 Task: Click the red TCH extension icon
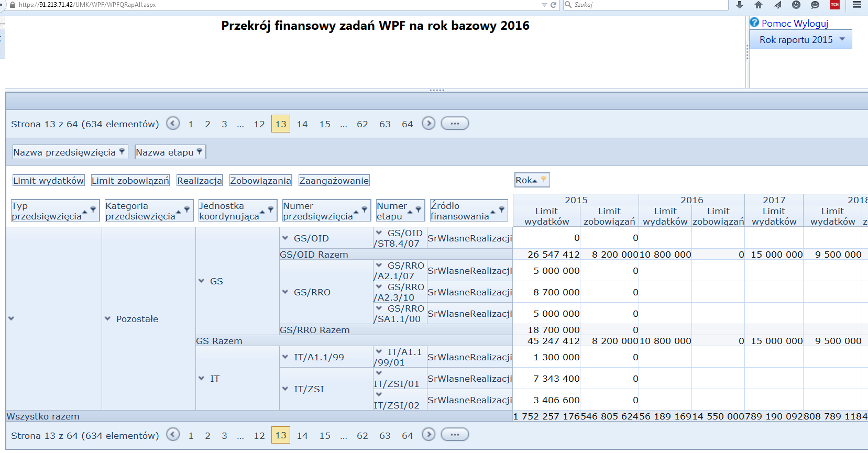[834, 5]
